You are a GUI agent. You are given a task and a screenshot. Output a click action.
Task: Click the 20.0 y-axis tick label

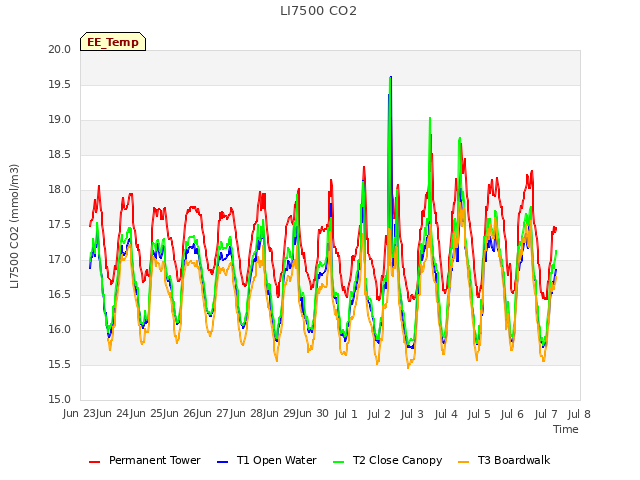[x=60, y=49]
